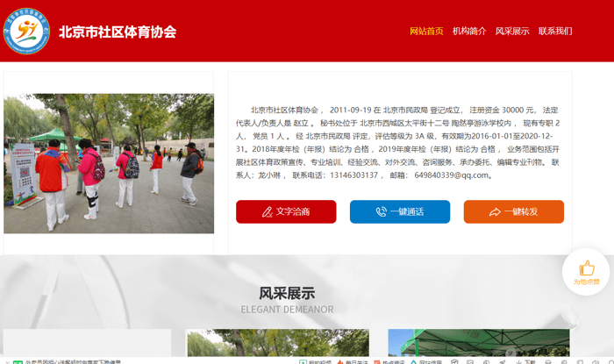Share the page via 一键转发
This screenshot has width=614, height=364.
coord(514,211)
